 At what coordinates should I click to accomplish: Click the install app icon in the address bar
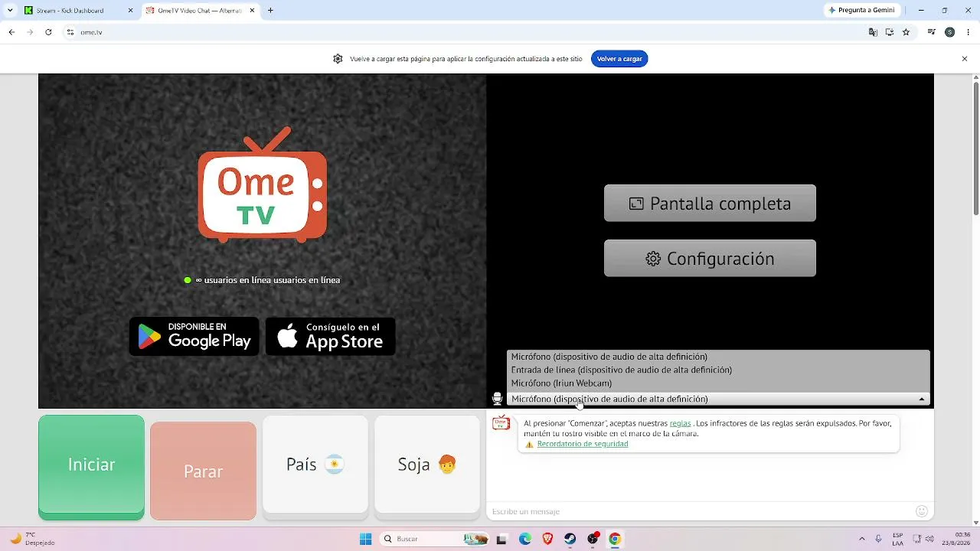(890, 32)
